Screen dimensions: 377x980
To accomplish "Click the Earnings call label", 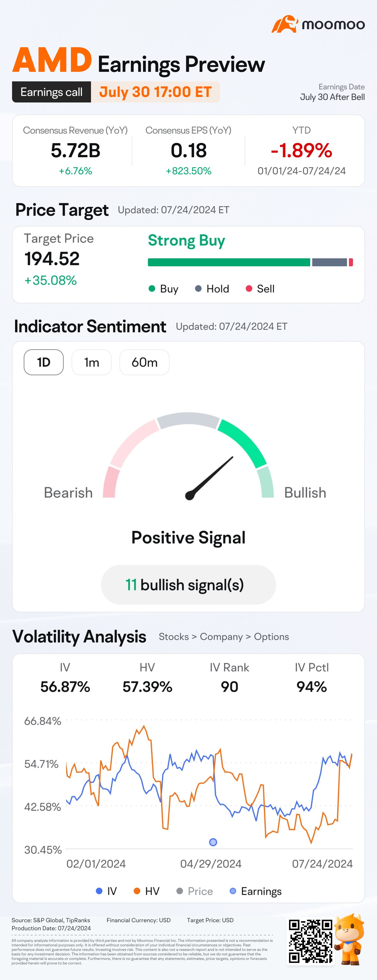I will tap(52, 92).
